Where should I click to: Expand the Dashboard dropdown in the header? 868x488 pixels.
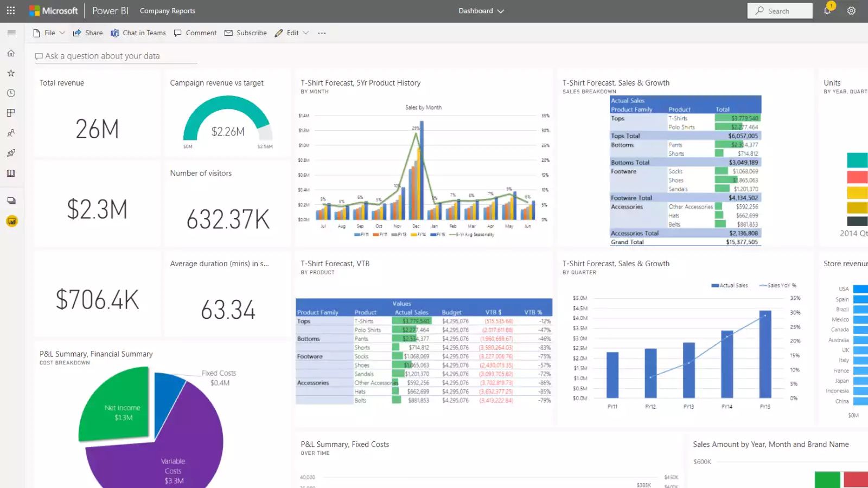pos(500,11)
